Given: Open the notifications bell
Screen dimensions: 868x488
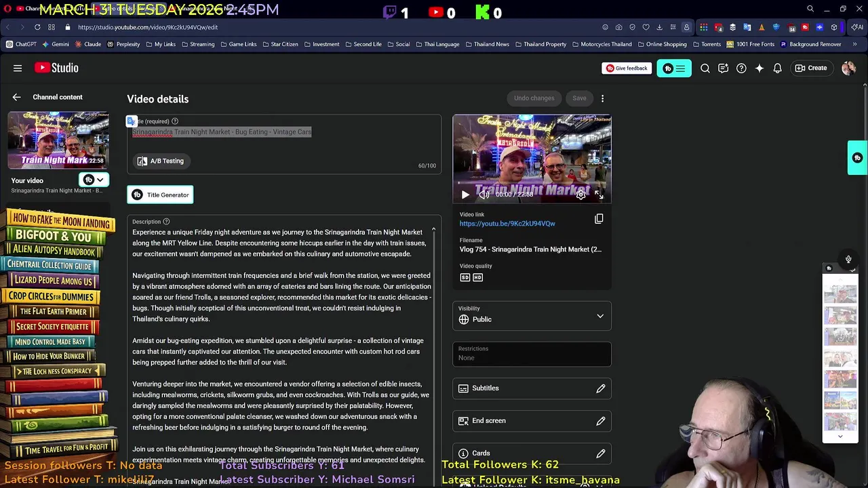Looking at the screenshot, I should 778,68.
